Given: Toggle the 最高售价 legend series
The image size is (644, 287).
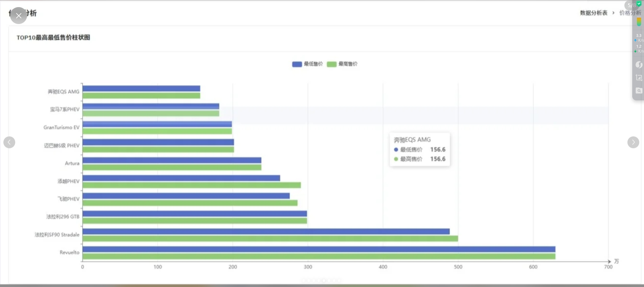Looking at the screenshot, I should pyautogui.click(x=342, y=64).
